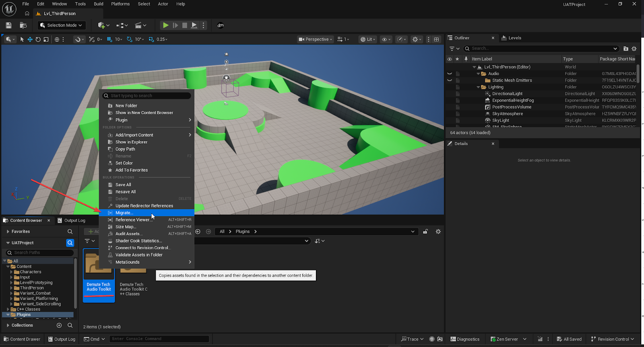Open the Lit view mode dropdown
Viewport: 644px width, 347px height.
[368, 39]
